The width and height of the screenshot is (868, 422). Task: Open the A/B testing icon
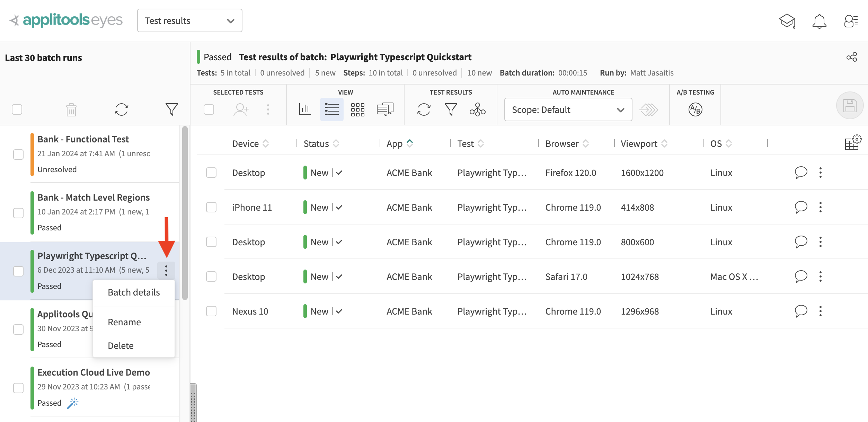(695, 109)
